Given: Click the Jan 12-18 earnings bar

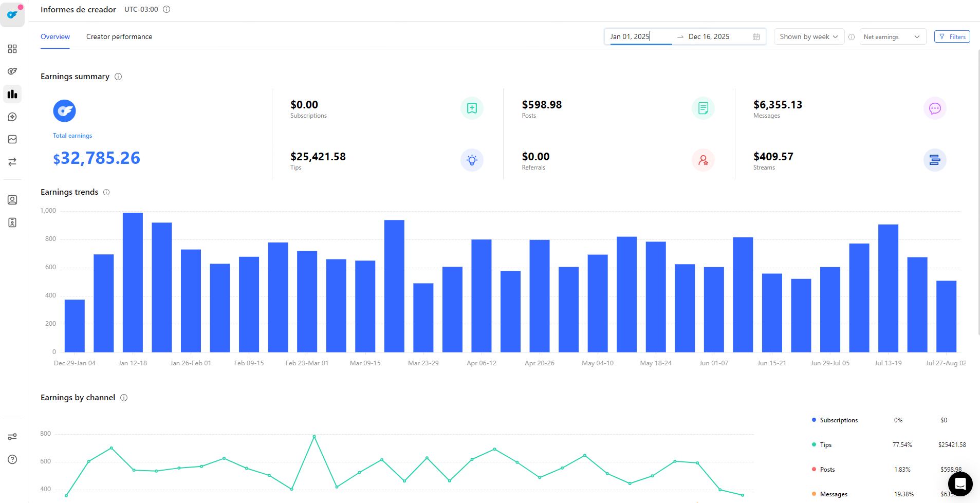Looking at the screenshot, I should 133,283.
